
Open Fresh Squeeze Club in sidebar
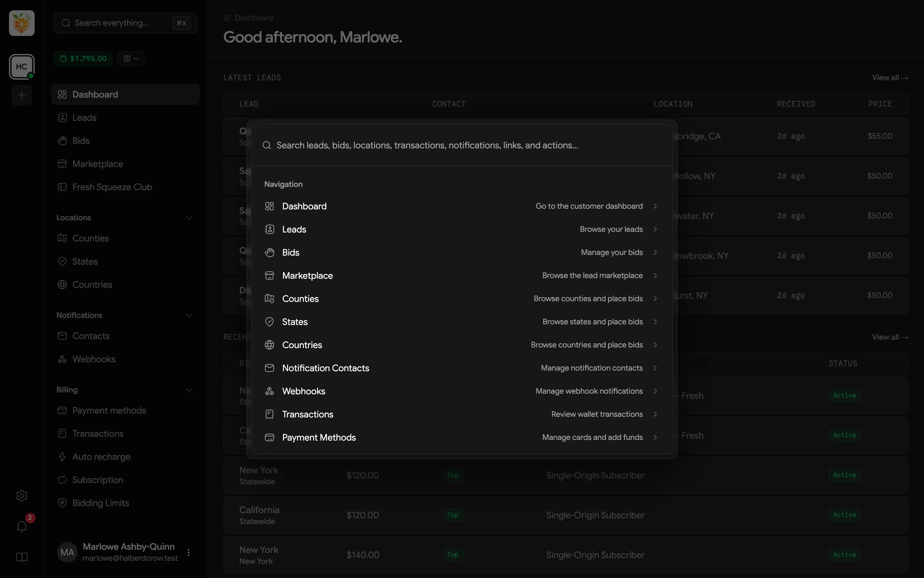click(125, 187)
